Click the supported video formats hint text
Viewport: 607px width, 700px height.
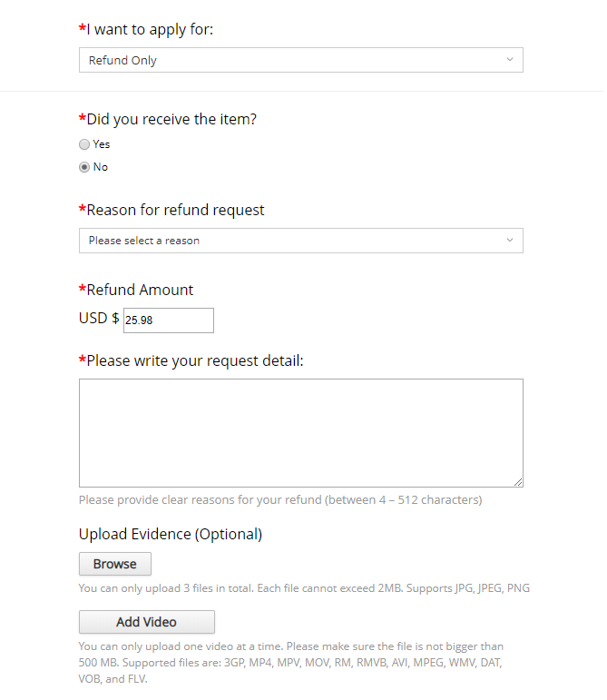pos(290,662)
